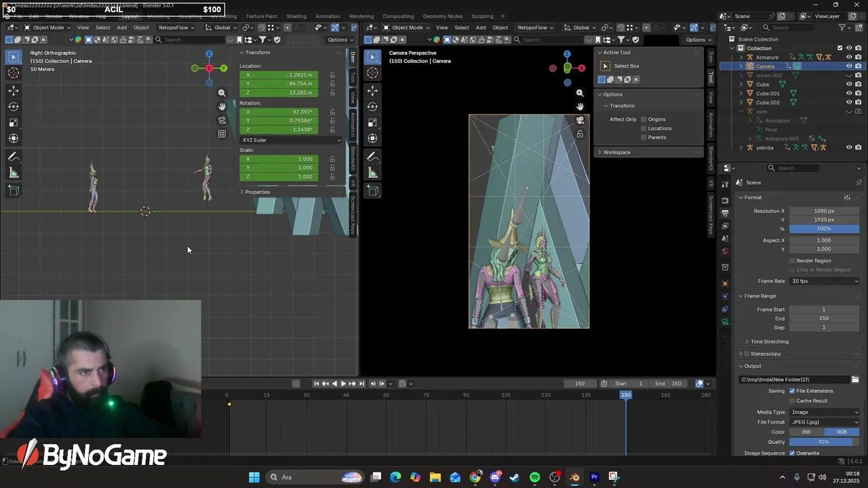Select the Add Cube tool in left viewport

pyautogui.click(x=14, y=190)
